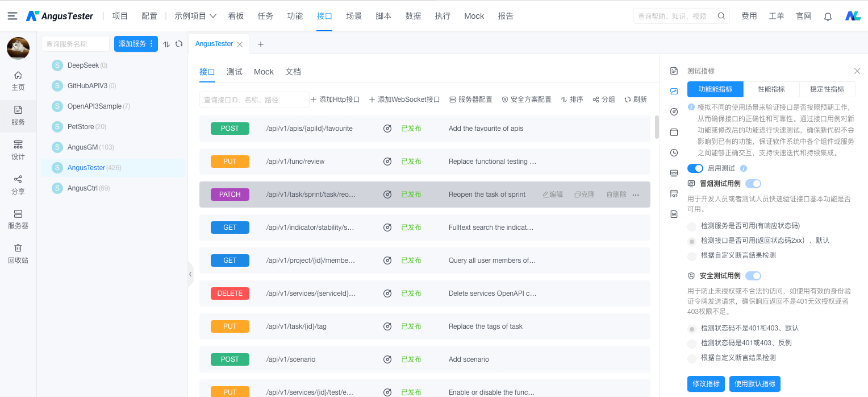868x397 pixels.
Task: Click the search magnifier icon
Action: click(721, 16)
